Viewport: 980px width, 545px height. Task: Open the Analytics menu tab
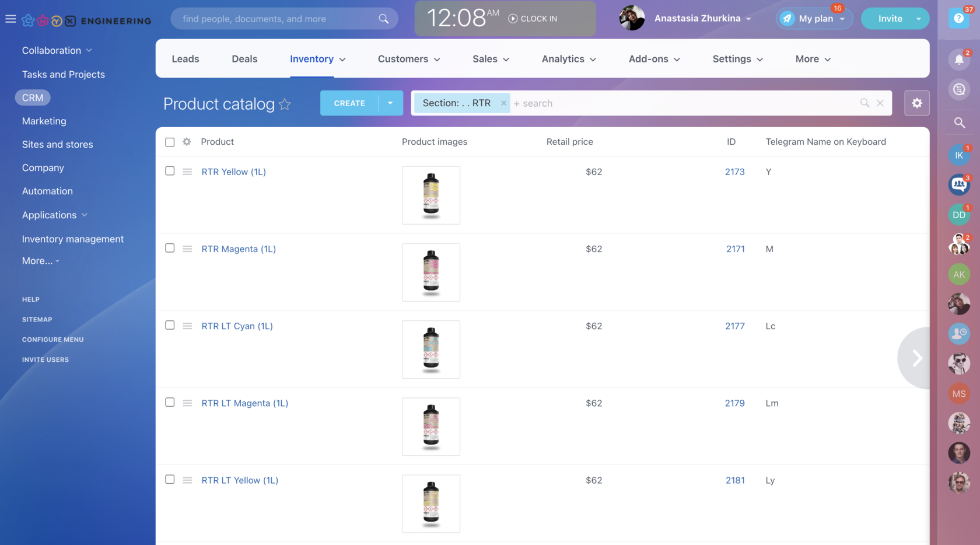tap(568, 59)
